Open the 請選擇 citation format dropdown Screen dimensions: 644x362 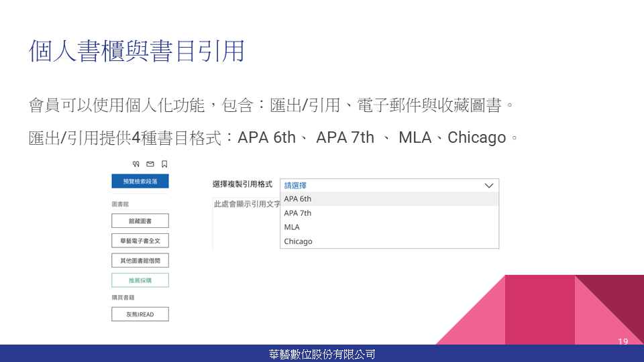389,186
